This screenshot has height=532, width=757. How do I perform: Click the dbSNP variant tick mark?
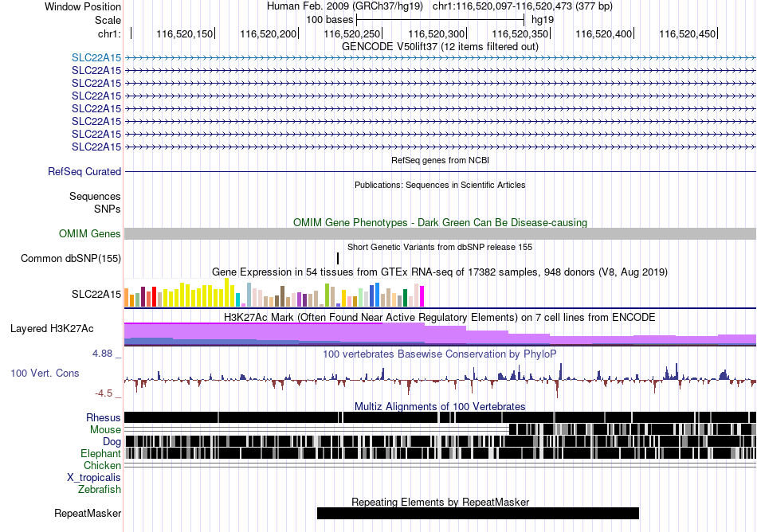click(x=338, y=258)
